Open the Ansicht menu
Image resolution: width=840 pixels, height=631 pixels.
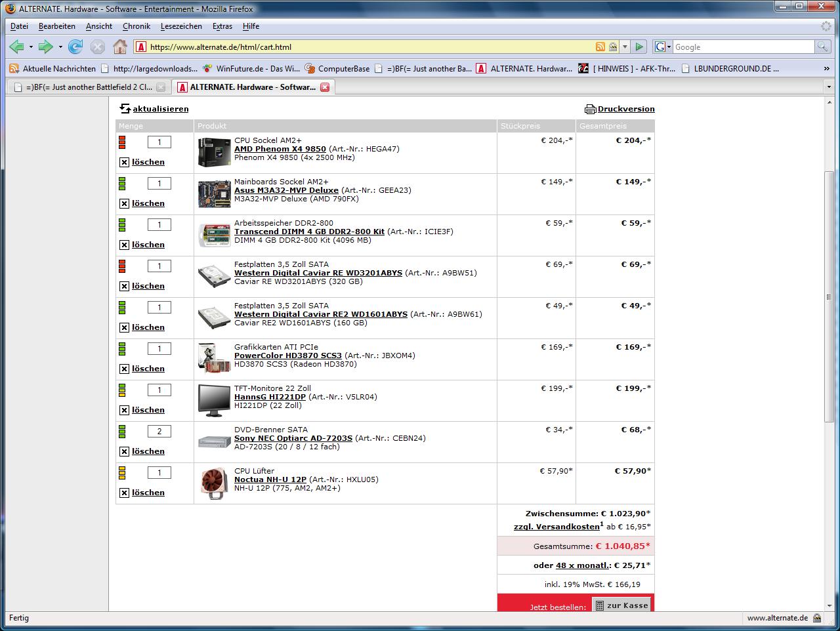pos(98,26)
